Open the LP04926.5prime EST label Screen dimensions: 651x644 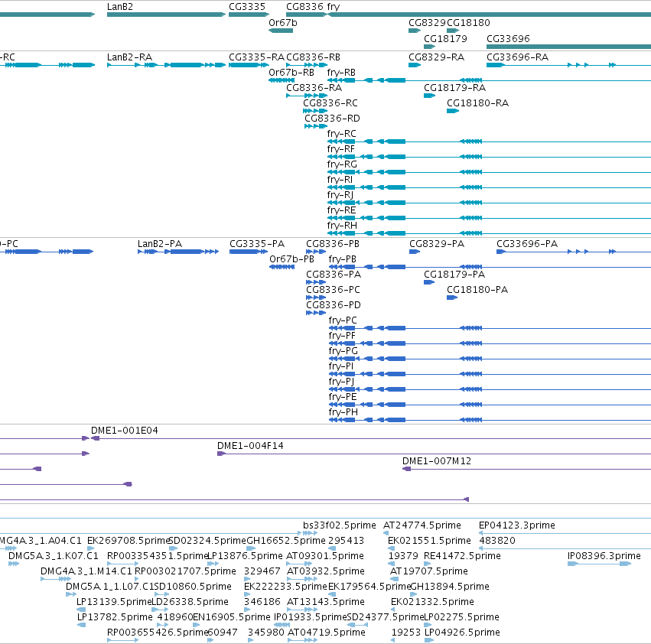pyautogui.click(x=462, y=633)
